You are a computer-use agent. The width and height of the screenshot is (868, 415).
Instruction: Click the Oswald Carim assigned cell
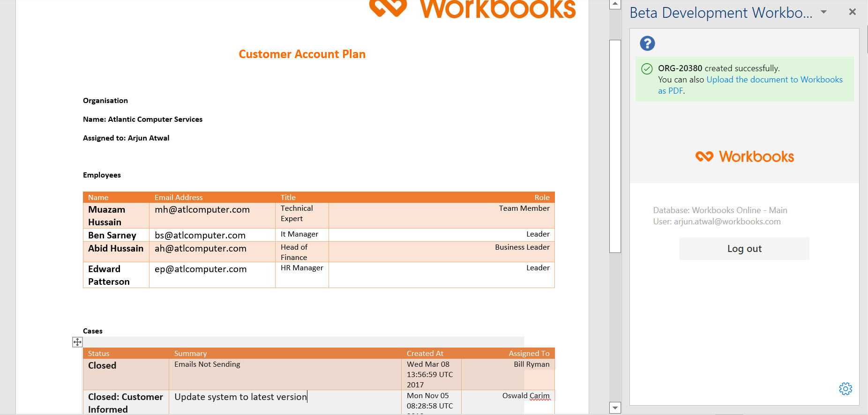(508, 402)
